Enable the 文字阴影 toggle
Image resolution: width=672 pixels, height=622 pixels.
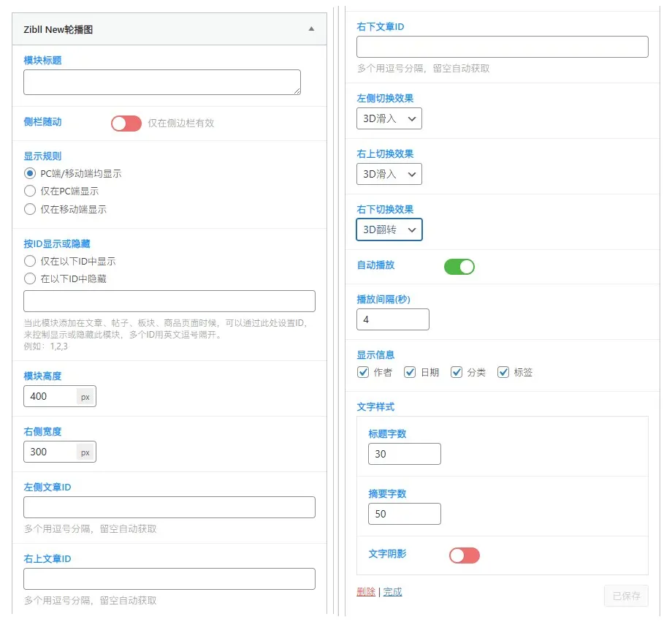pos(464,555)
